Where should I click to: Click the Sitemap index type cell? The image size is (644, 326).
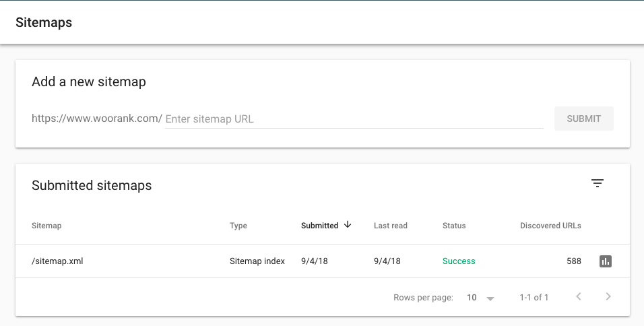(257, 261)
